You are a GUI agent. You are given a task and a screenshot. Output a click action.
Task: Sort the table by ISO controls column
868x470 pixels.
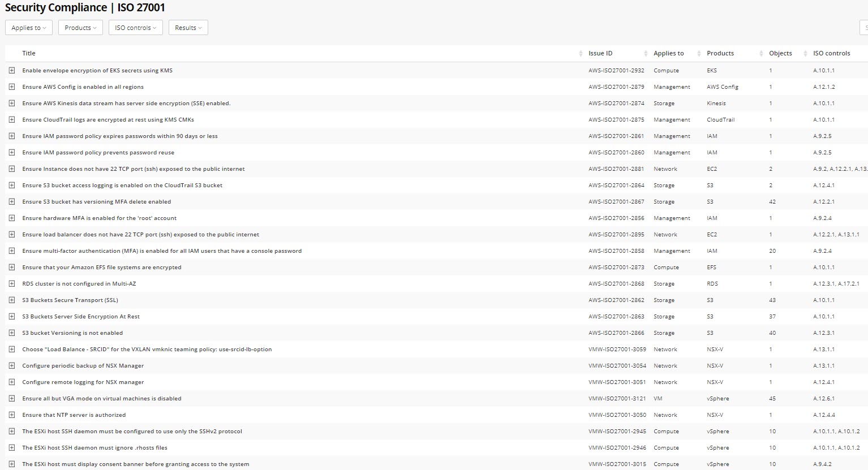pyautogui.click(x=831, y=54)
